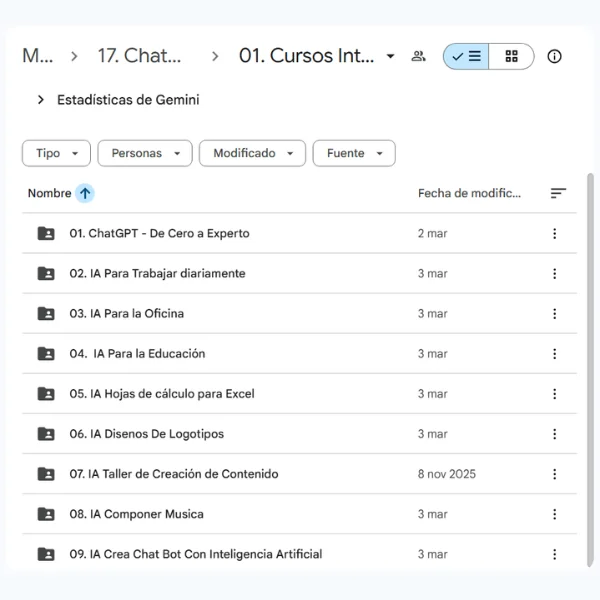Open the 01. Cursos Int... folder dropdown arrow
The image size is (600, 600).
pos(390,57)
